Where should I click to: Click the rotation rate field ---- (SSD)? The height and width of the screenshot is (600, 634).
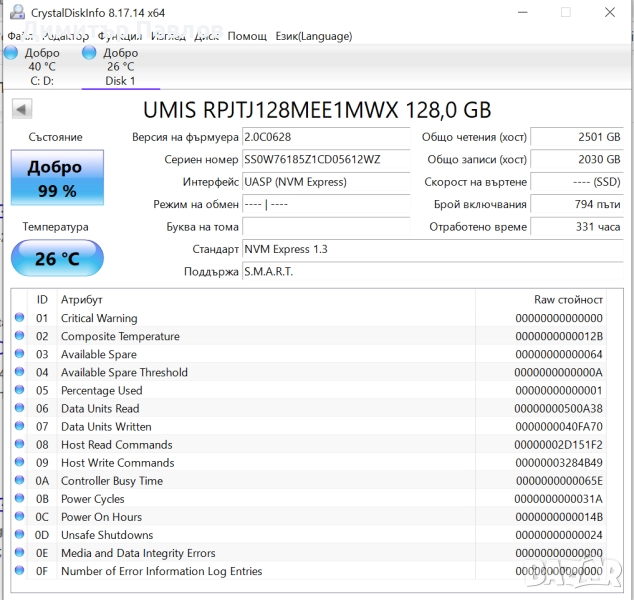point(577,182)
